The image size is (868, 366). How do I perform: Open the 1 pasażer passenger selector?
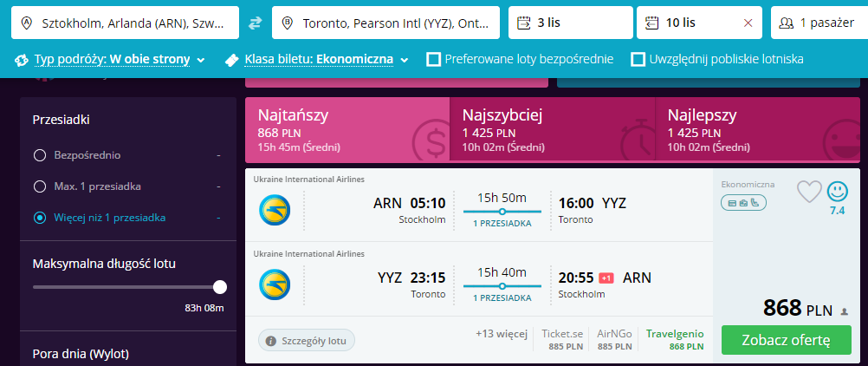(x=816, y=23)
